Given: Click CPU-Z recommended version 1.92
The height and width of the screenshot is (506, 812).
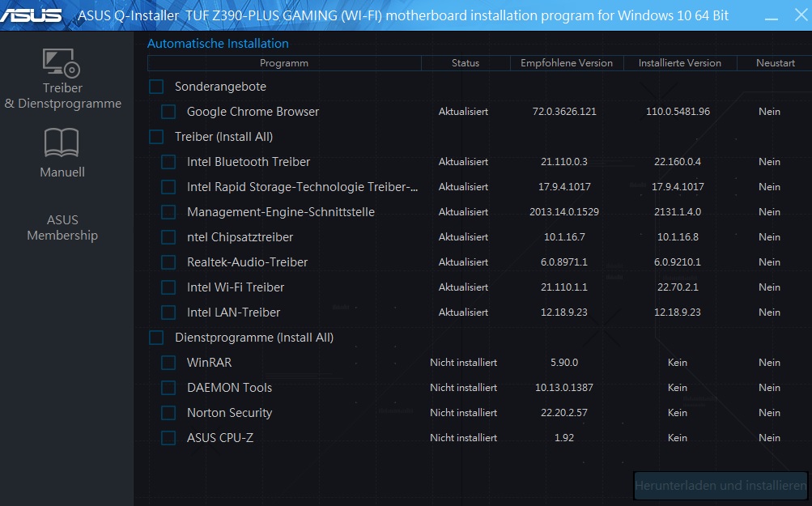Looking at the screenshot, I should pyautogui.click(x=564, y=438).
